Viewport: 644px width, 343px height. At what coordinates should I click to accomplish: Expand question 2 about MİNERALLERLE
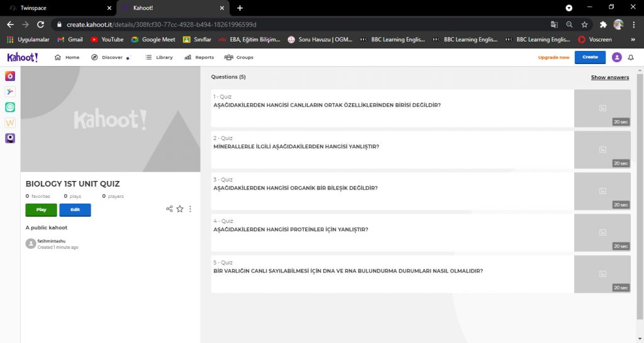coord(392,150)
